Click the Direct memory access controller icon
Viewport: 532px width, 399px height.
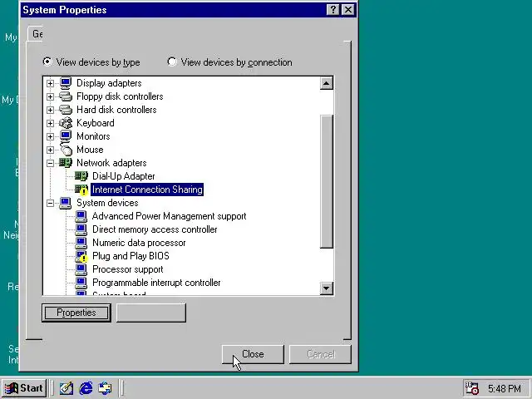coord(81,229)
